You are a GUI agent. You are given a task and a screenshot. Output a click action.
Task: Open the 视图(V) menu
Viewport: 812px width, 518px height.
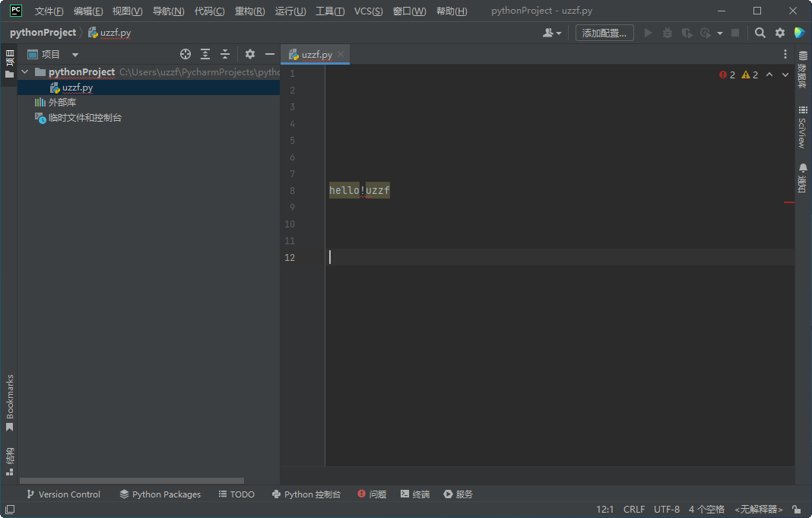[x=128, y=11]
